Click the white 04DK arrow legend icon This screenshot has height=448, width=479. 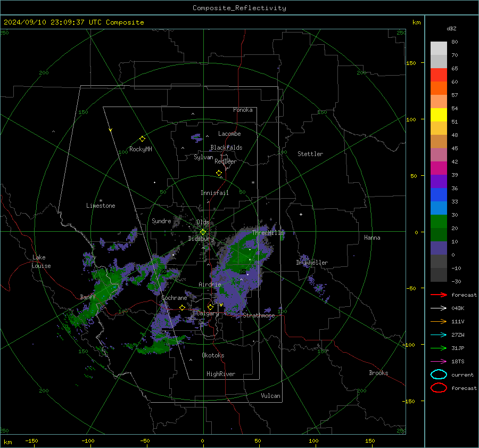coord(439,308)
